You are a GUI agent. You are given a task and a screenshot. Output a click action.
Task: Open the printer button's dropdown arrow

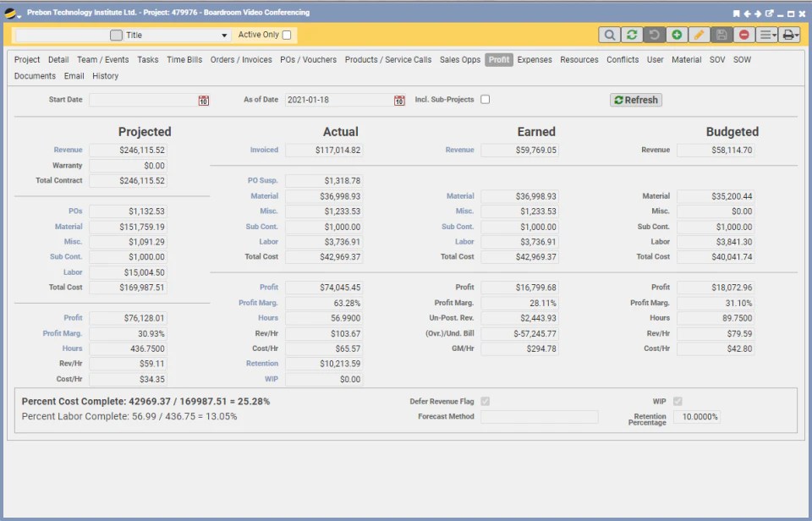point(796,35)
